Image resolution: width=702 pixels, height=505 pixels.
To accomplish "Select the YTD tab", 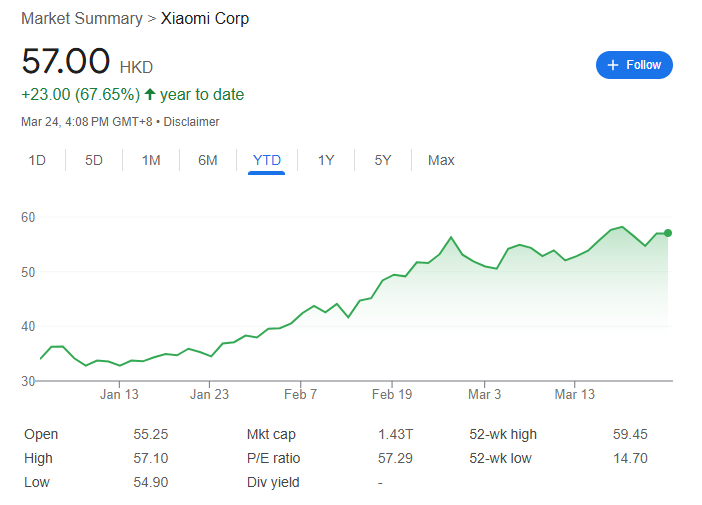I will click(267, 160).
